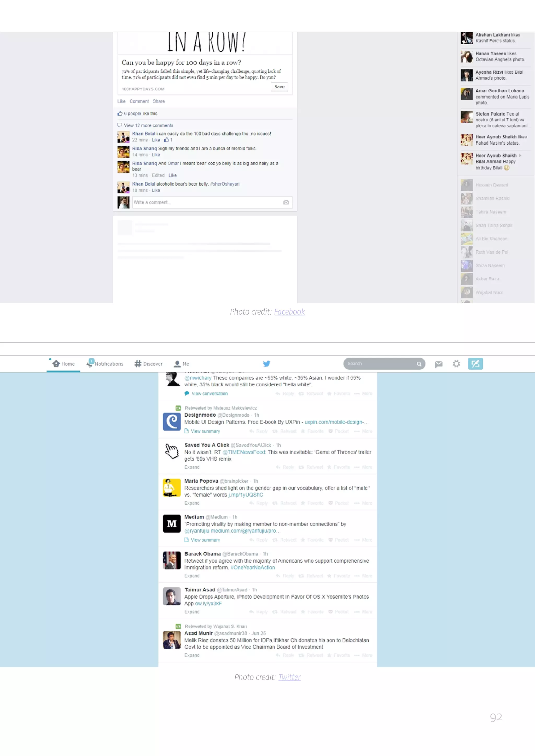The width and height of the screenshot is (535, 756).
Task: Click the compose new tweet button
Action: (x=475, y=364)
